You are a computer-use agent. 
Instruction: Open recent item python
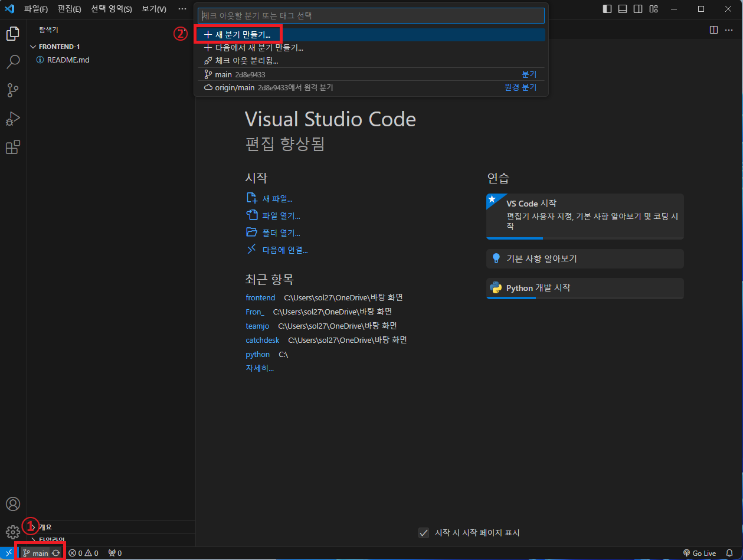258,354
